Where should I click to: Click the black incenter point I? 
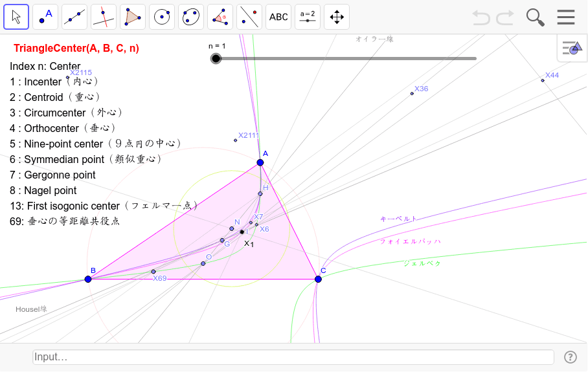pos(242,232)
